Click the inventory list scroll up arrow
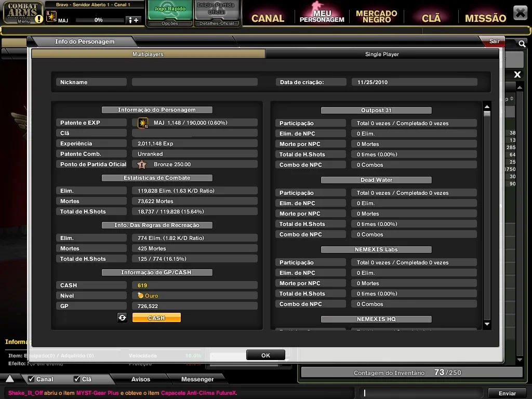Image resolution: width=532 pixels, height=399 pixels. click(x=520, y=87)
